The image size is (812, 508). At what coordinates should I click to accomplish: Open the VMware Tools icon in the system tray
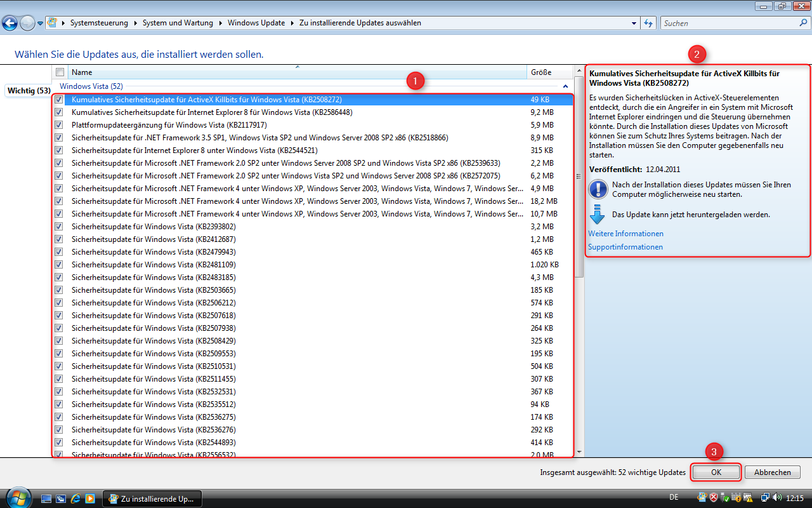pos(747,498)
